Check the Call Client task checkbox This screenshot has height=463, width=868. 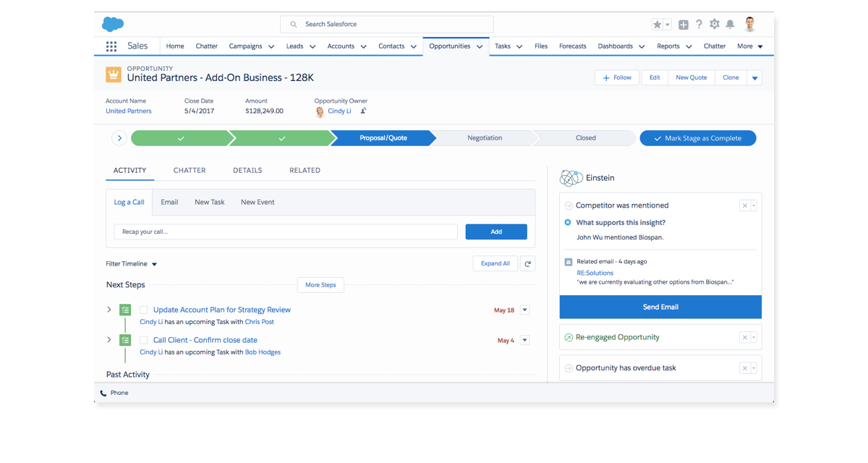tap(144, 341)
